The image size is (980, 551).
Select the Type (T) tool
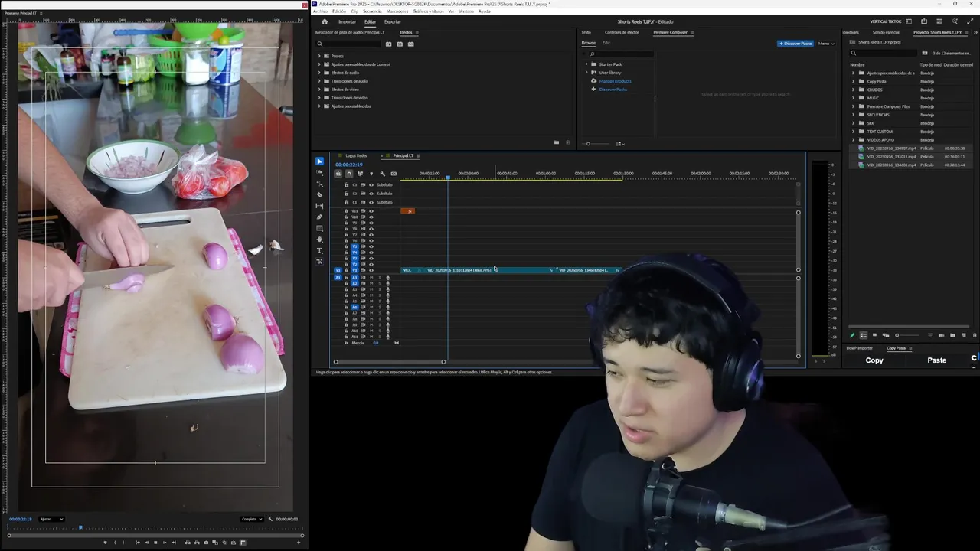[x=319, y=250]
